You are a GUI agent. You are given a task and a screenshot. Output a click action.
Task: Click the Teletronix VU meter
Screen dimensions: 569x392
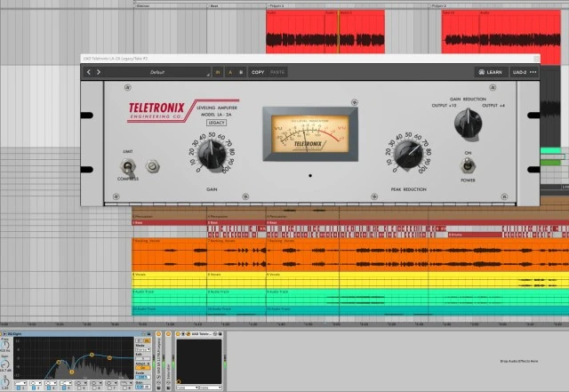click(310, 134)
